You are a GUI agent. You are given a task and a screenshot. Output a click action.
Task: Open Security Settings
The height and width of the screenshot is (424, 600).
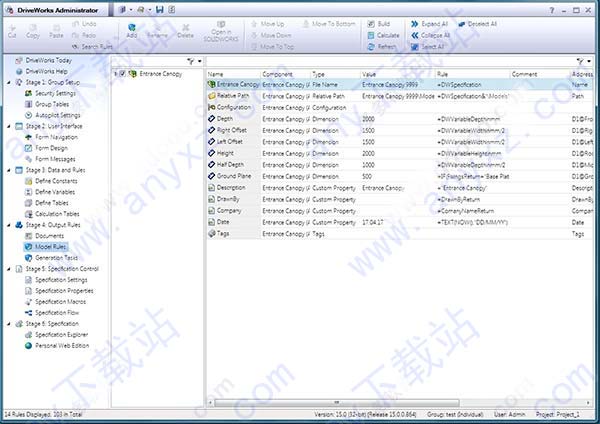pos(50,93)
